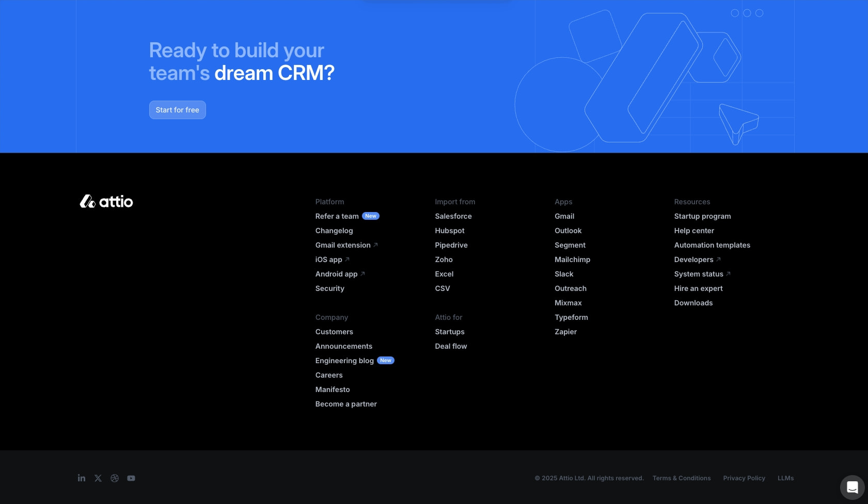The image size is (868, 504).
Task: Open the Outreach app integration
Action: pos(571,288)
